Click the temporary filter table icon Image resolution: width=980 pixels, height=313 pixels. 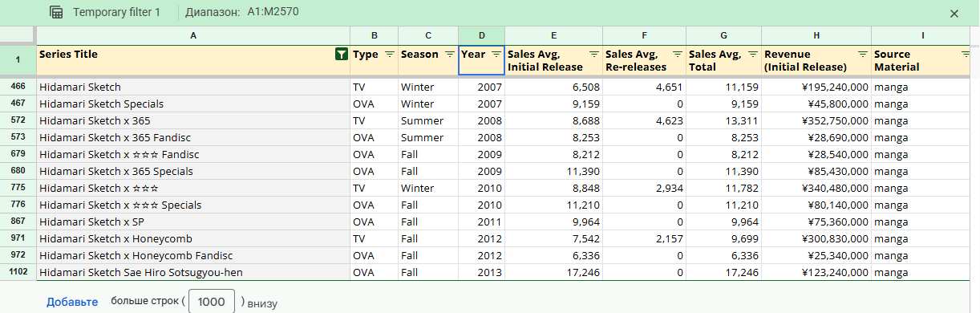click(x=56, y=13)
